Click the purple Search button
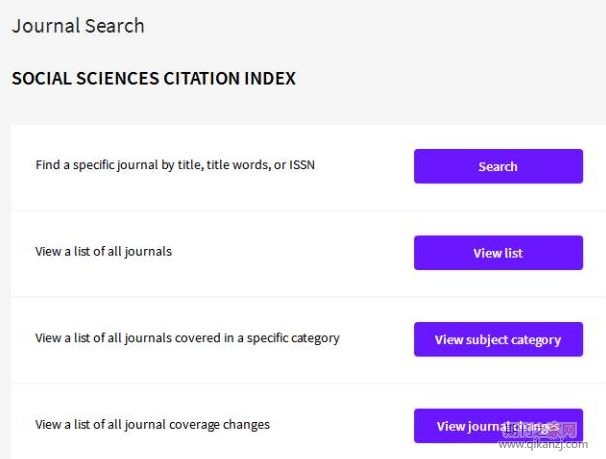This screenshot has width=606, height=459. point(498,166)
